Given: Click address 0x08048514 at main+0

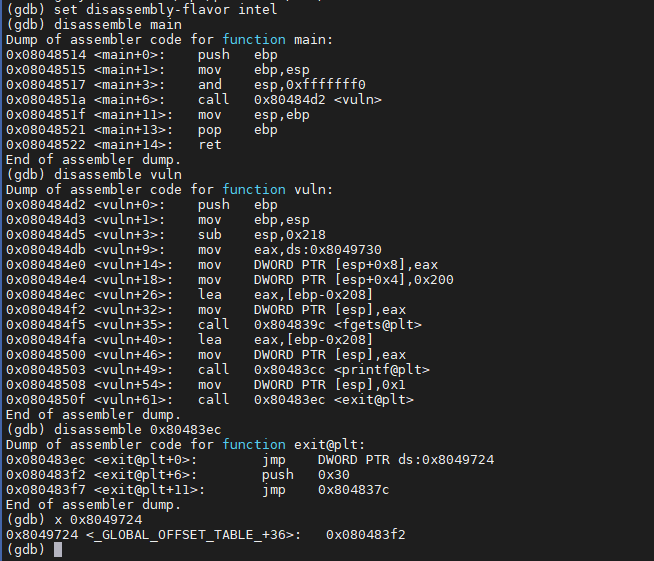Looking at the screenshot, I should click(46, 55).
